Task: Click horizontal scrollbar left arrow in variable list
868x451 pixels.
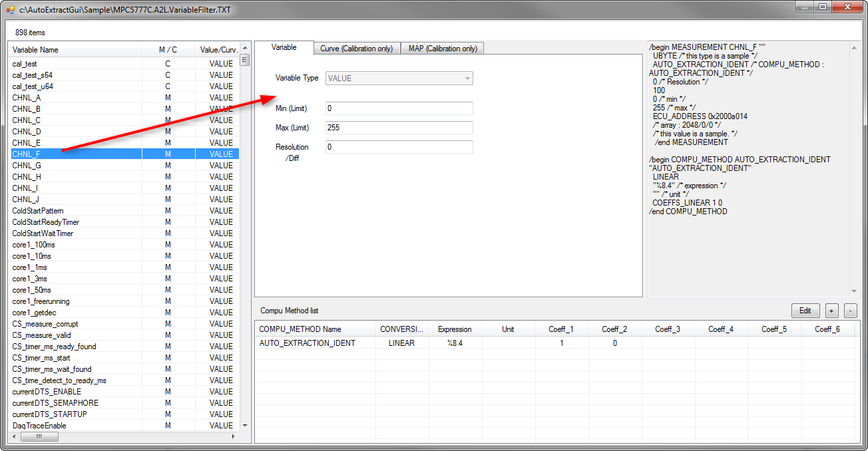Action: [x=14, y=436]
